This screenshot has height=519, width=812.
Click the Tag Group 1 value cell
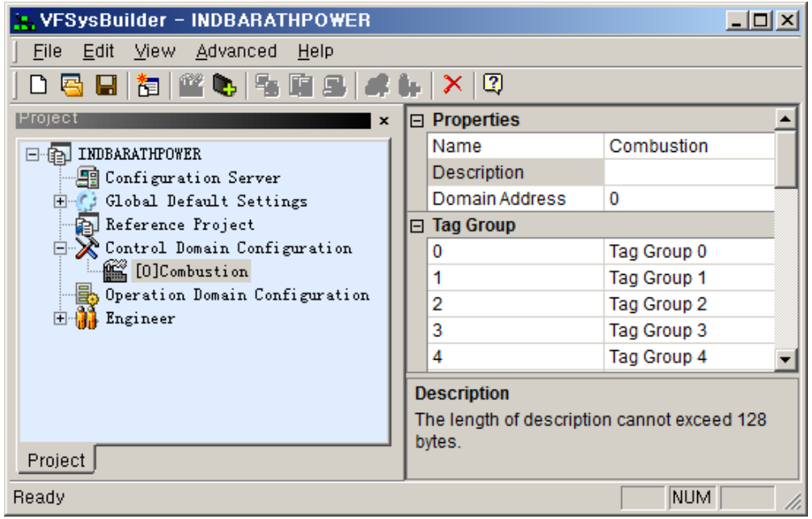click(x=689, y=278)
